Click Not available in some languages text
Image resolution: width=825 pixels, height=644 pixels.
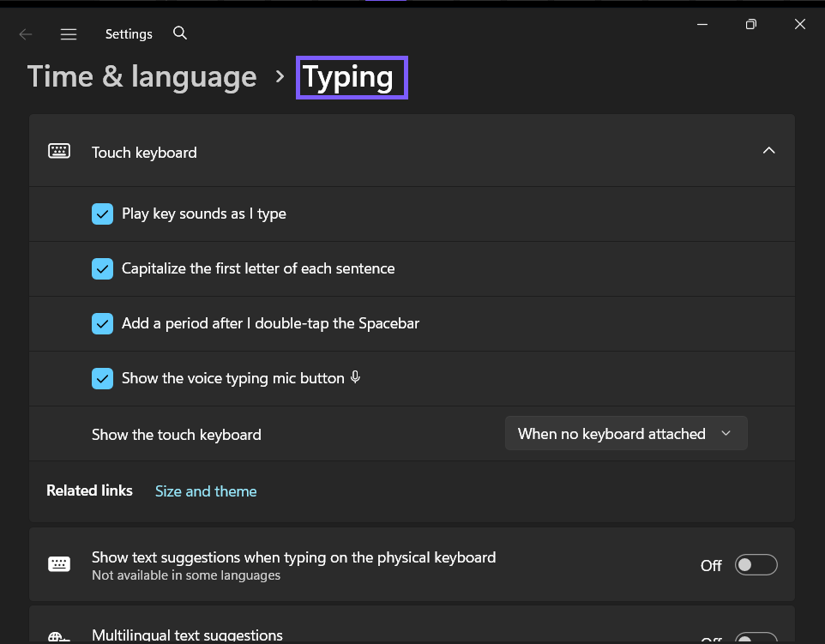[x=186, y=575]
